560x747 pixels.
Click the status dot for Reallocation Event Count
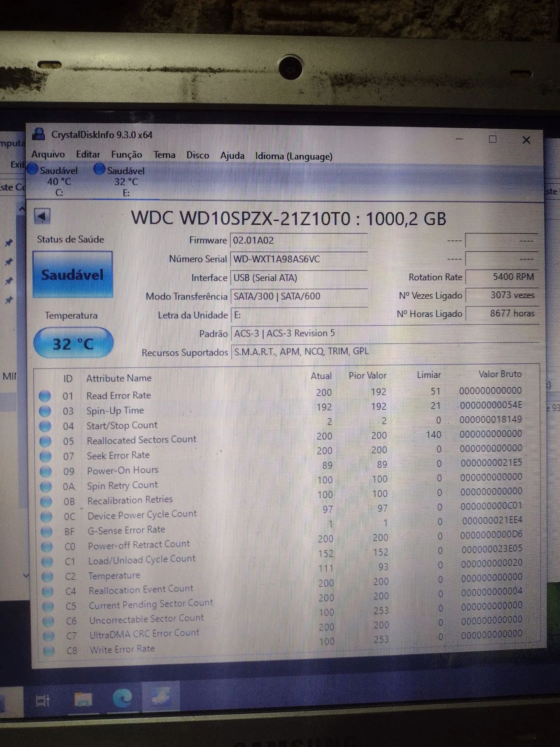48,591
